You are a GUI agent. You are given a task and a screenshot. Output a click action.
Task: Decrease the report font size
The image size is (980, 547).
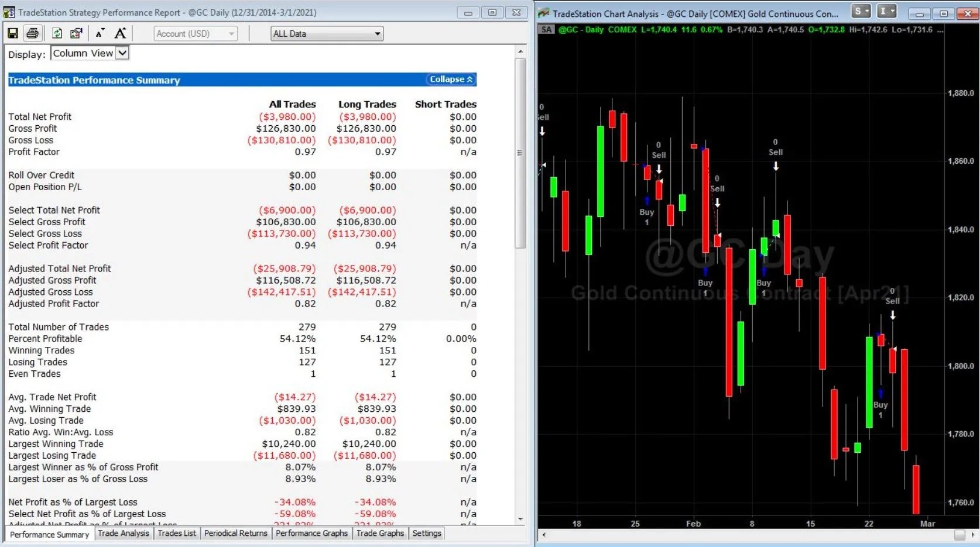tap(100, 33)
